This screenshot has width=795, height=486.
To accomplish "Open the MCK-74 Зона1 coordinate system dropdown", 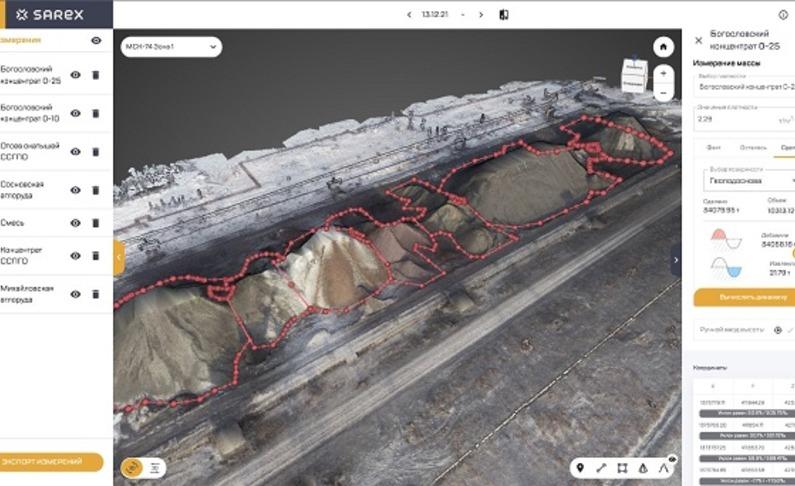I will pyautogui.click(x=170, y=47).
